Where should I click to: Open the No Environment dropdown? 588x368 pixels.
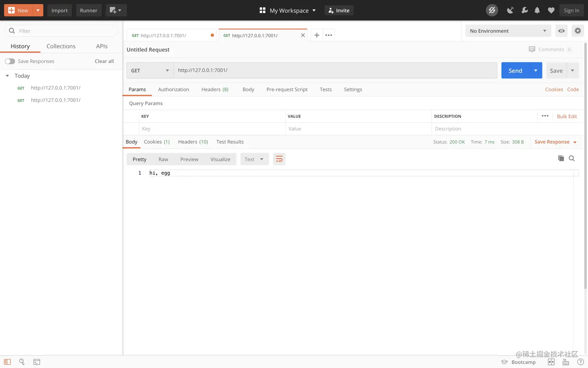[508, 31]
